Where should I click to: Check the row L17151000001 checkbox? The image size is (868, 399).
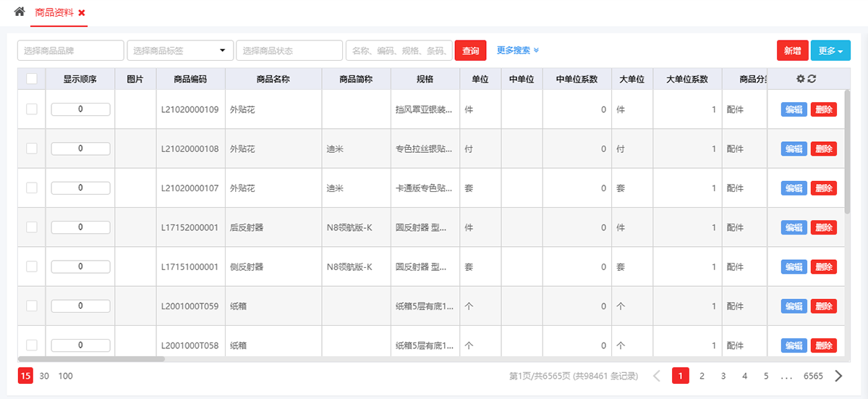(x=32, y=266)
